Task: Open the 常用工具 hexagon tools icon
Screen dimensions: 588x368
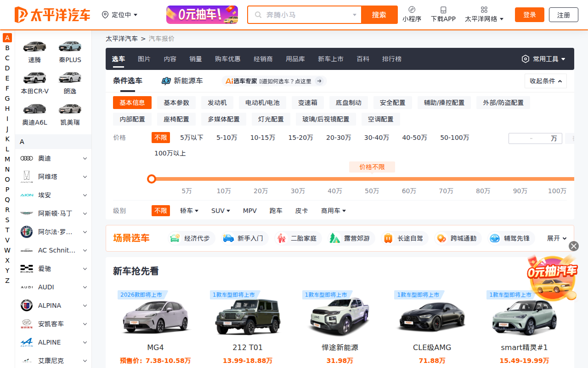Action: [x=526, y=59]
